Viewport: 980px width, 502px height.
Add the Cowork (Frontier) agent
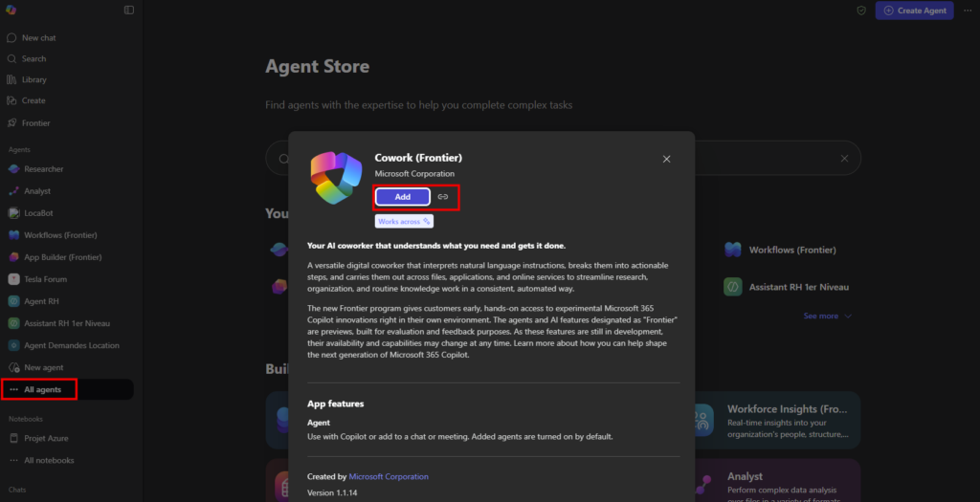(402, 197)
